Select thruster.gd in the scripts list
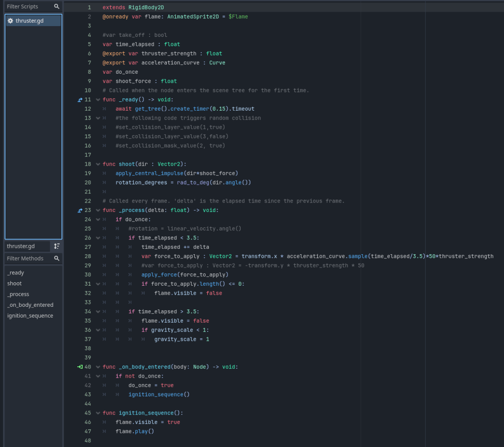Screen dimensions: 504x447 click(x=30, y=21)
